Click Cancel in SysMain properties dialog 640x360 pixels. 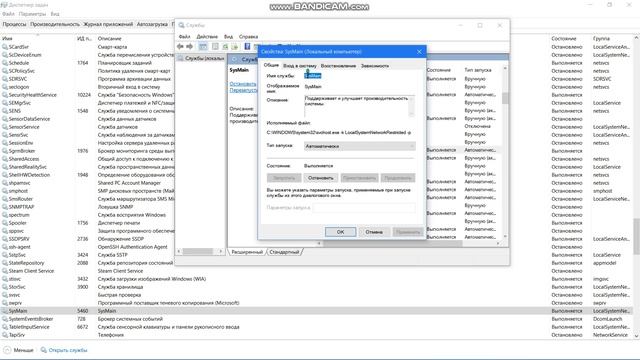pyautogui.click(x=374, y=232)
